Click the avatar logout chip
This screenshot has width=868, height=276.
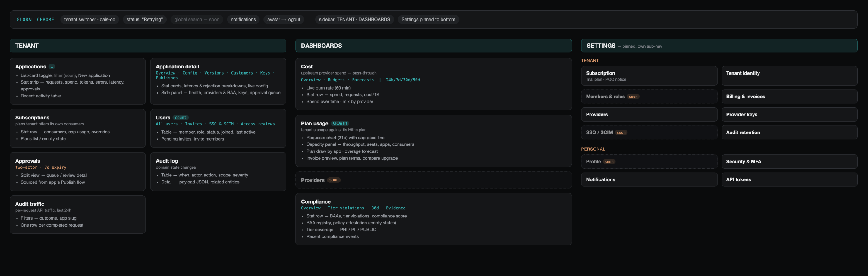[x=283, y=20]
